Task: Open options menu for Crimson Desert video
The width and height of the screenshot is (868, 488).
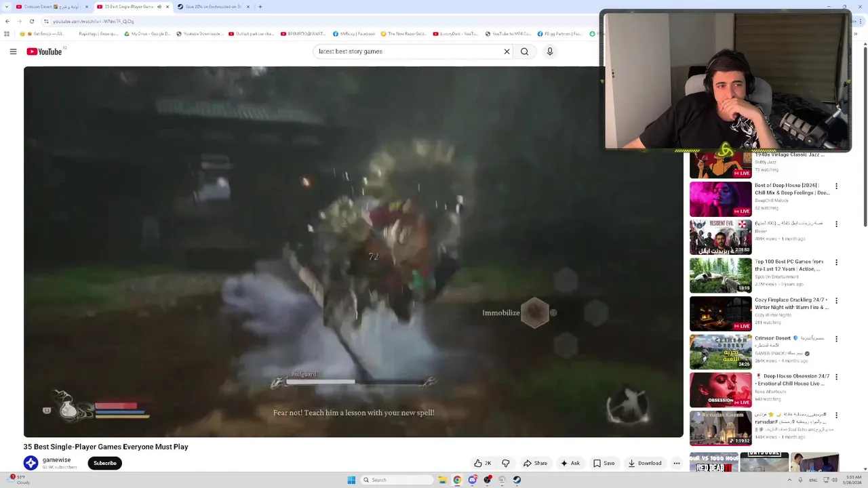Action: pos(836,338)
